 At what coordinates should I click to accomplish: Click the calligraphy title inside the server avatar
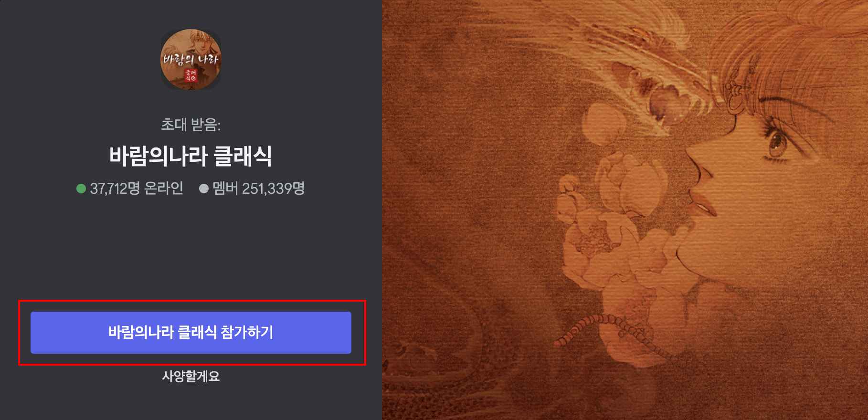point(191,60)
